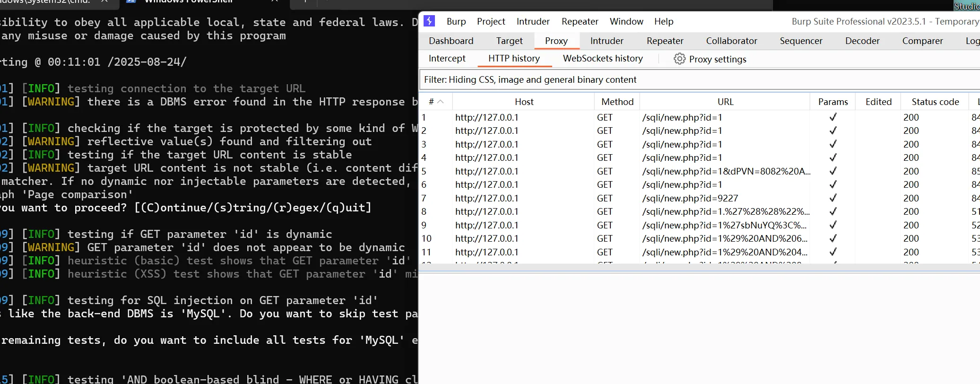Switch to the Windows PowerShell terminal tab
Image resolution: width=980 pixels, height=384 pixels.
[x=189, y=1]
